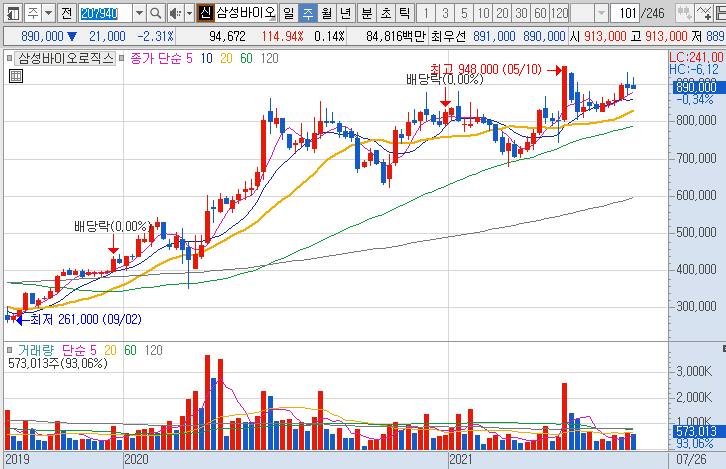This screenshot has height=469, width=726.
Task: Choose interval 20 button
Action: tap(502, 13)
